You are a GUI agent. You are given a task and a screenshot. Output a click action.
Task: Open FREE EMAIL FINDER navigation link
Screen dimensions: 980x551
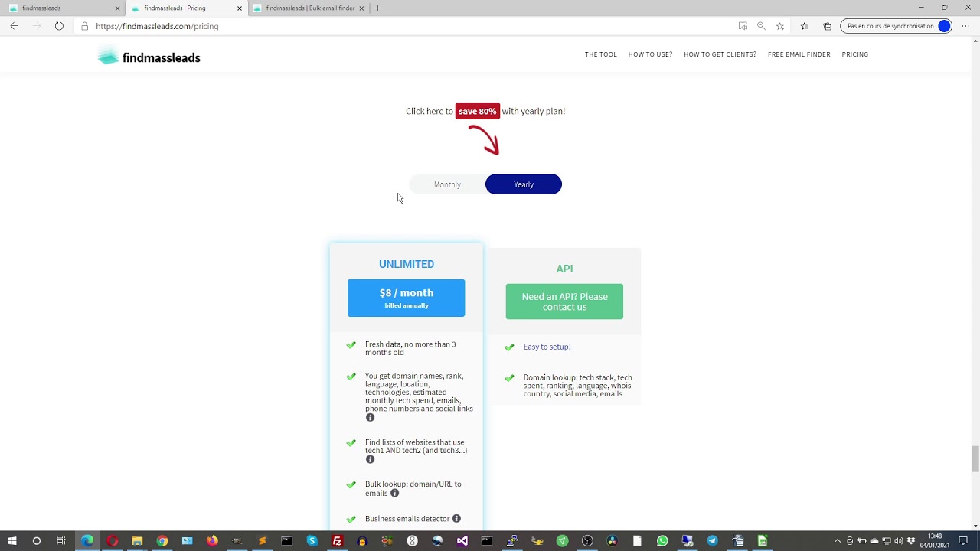[x=799, y=54]
